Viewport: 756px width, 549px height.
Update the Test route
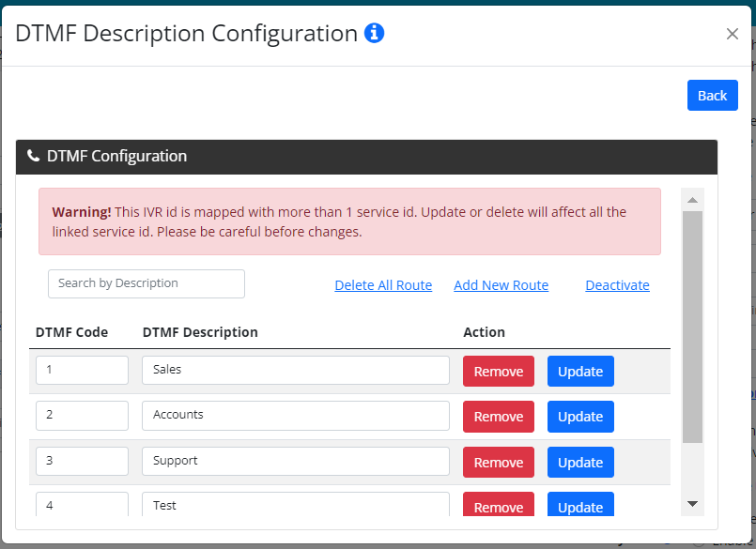(x=580, y=504)
